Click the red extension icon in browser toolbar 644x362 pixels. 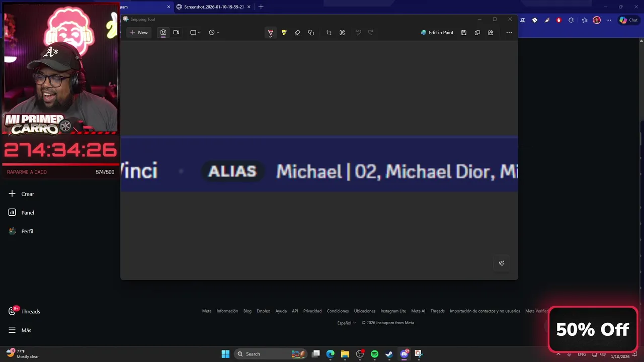click(x=559, y=20)
